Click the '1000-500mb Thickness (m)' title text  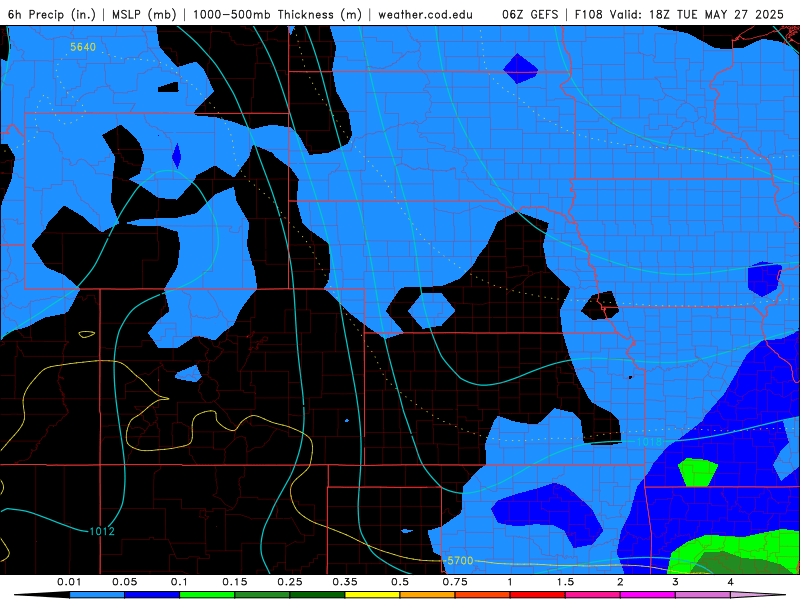click(277, 14)
